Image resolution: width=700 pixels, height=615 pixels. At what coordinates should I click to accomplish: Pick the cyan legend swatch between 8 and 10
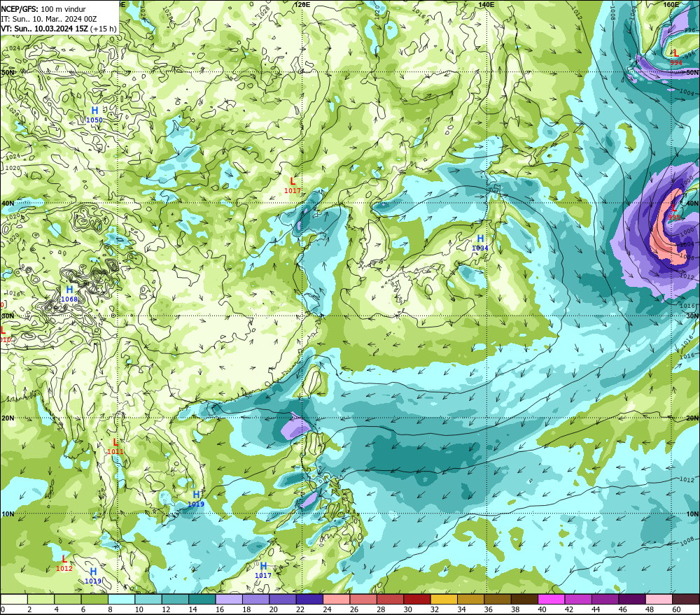tap(121, 599)
